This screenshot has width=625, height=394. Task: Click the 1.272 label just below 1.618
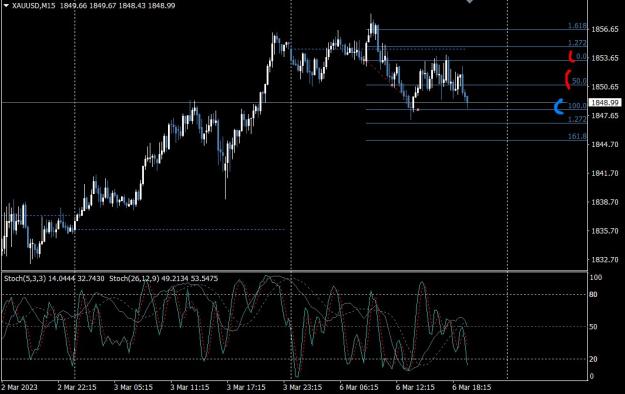coord(577,43)
